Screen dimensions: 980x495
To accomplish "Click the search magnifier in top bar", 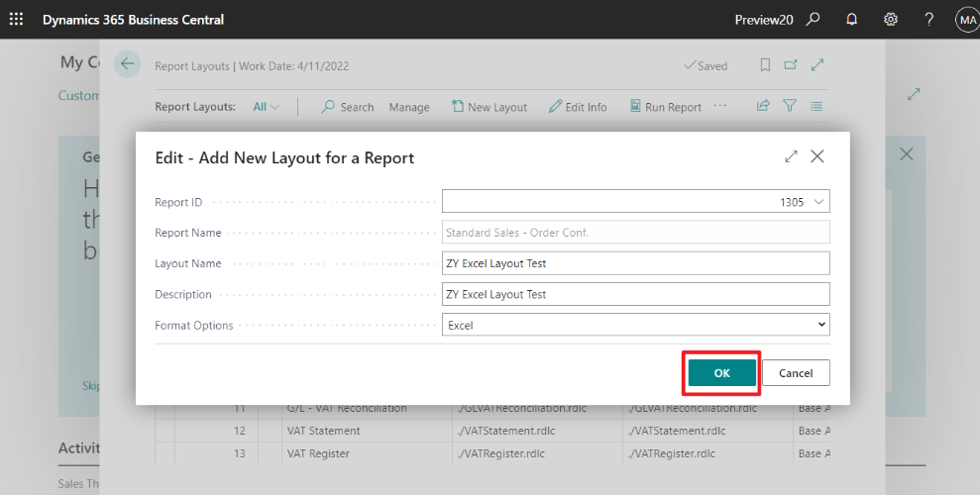I will tap(814, 20).
